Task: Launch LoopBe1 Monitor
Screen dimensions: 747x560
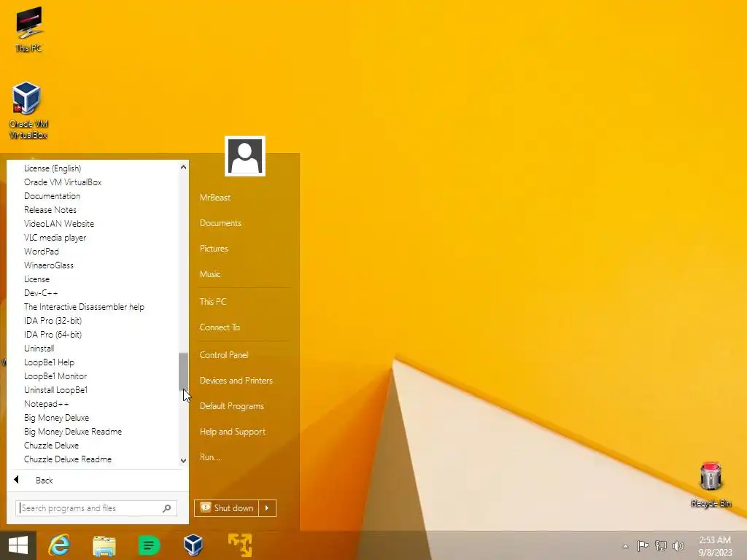Action: click(x=55, y=376)
